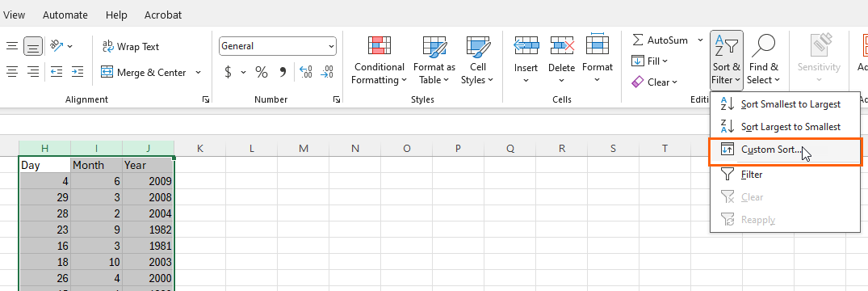Viewport: 868px width, 291px height.
Task: Apply comma style number format
Action: click(283, 72)
